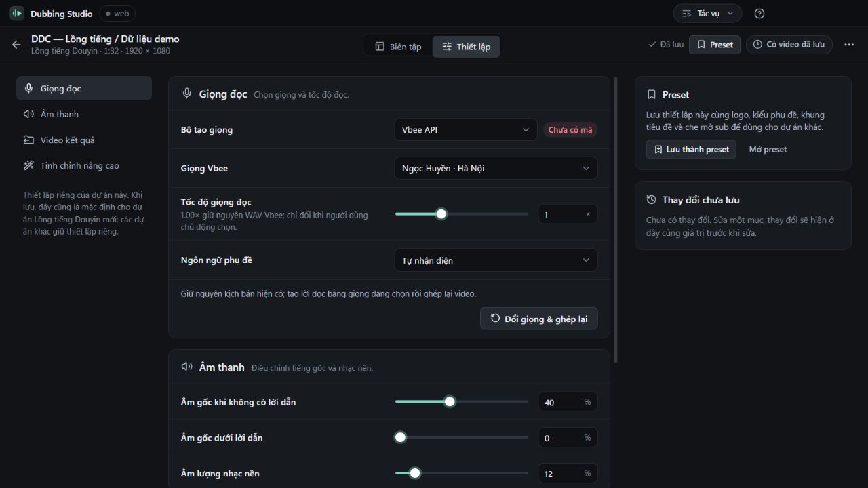The height and width of the screenshot is (488, 868).
Task: Click project title "DDC — Lồng tiếng / Dữ liệu demo"
Action: (x=105, y=39)
